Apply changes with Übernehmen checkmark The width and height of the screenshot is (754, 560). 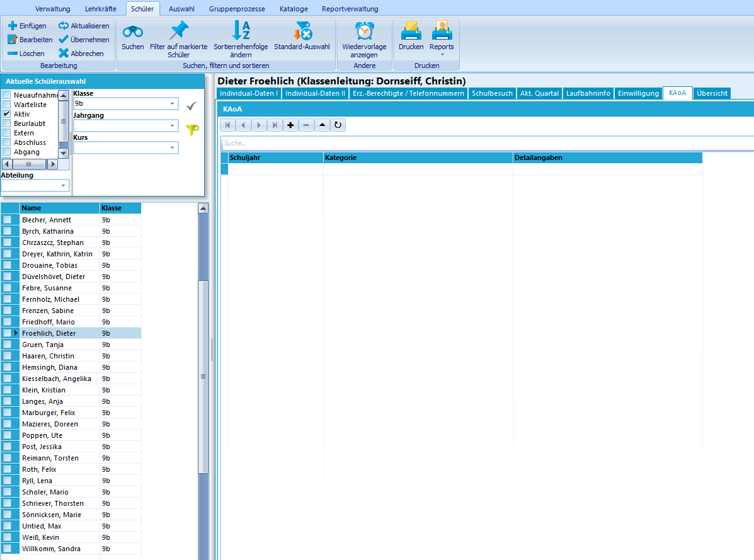click(84, 40)
